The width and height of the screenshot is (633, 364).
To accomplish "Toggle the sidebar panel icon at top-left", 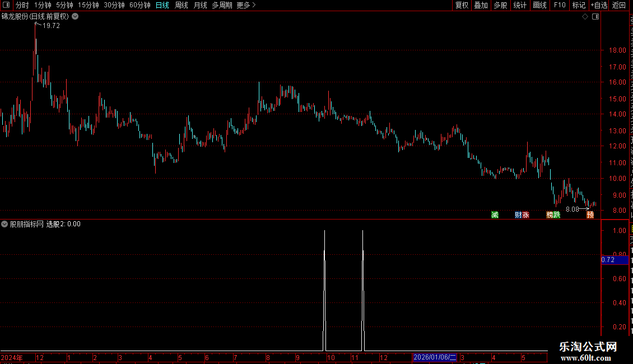I will (x=6, y=5).
